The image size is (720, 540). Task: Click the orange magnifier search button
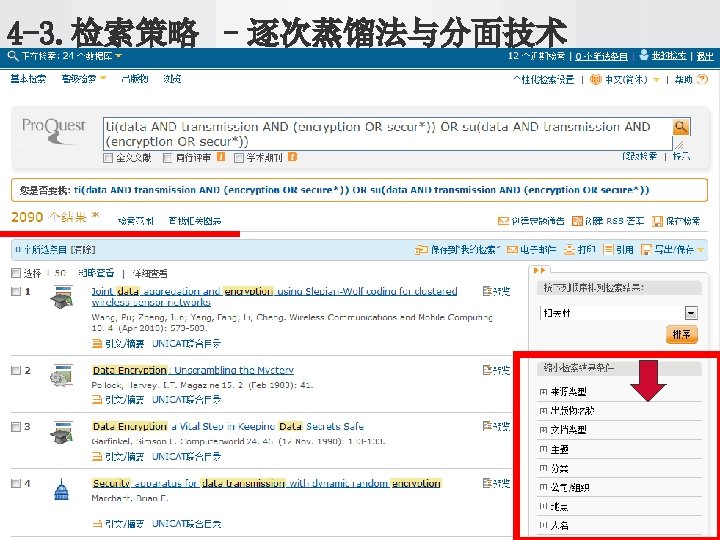(x=681, y=127)
